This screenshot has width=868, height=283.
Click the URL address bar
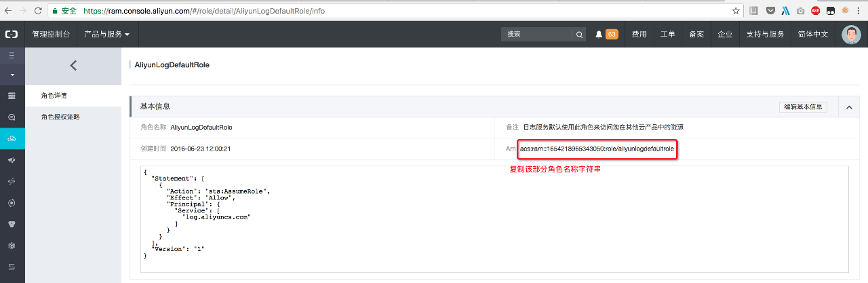(397, 11)
